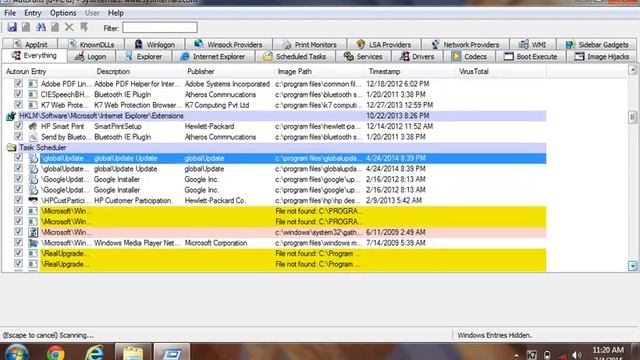Switch to the WMI tab
640x360 pixels.
(x=533, y=44)
